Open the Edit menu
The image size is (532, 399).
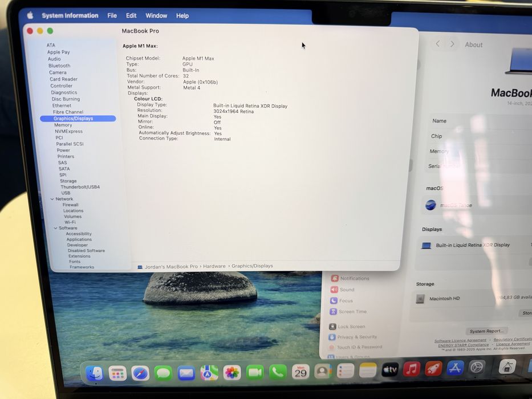click(x=131, y=15)
